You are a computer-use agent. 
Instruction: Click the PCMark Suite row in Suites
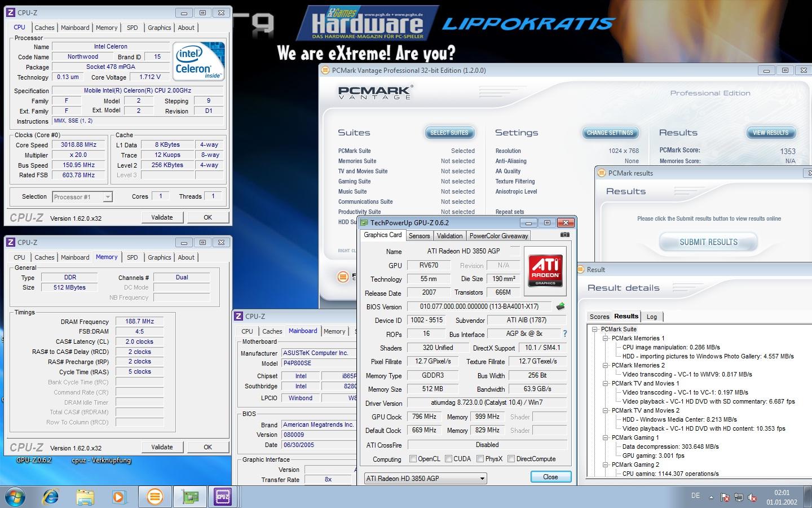coord(406,151)
